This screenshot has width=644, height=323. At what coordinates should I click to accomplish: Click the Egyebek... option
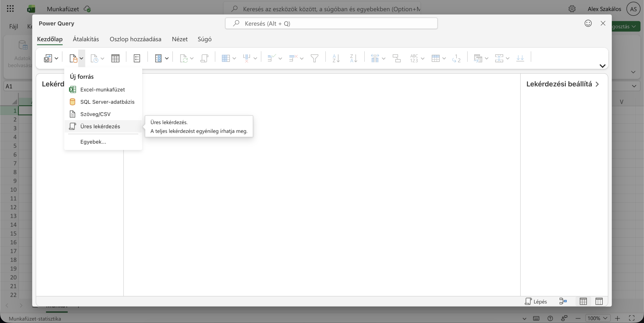[x=93, y=142]
